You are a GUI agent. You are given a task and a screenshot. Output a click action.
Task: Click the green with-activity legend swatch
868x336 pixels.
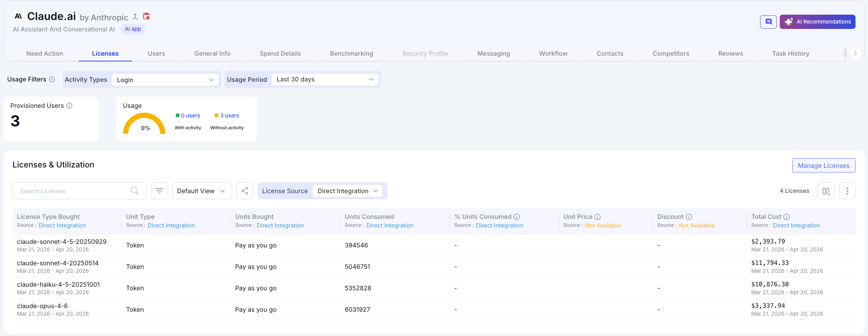coord(178,115)
